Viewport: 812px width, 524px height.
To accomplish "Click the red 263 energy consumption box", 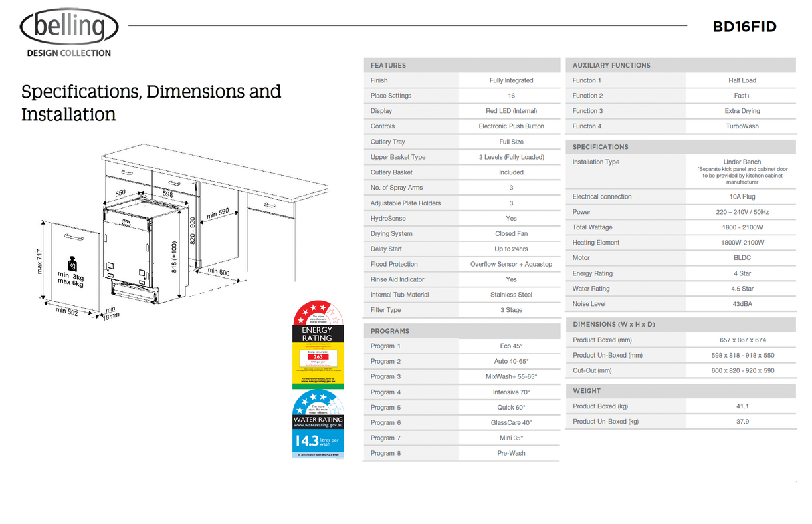I will (x=318, y=356).
